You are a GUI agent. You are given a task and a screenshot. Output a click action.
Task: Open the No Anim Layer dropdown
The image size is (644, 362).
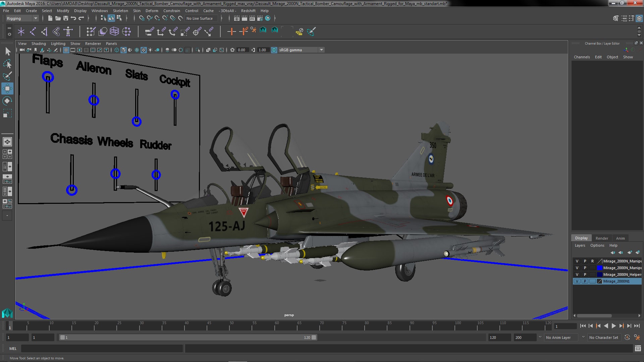[x=561, y=338]
